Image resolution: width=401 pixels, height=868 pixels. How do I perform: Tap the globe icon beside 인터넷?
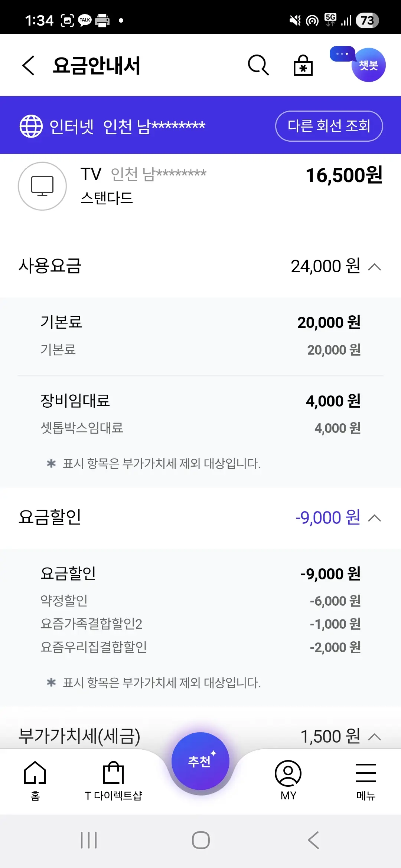tap(31, 126)
